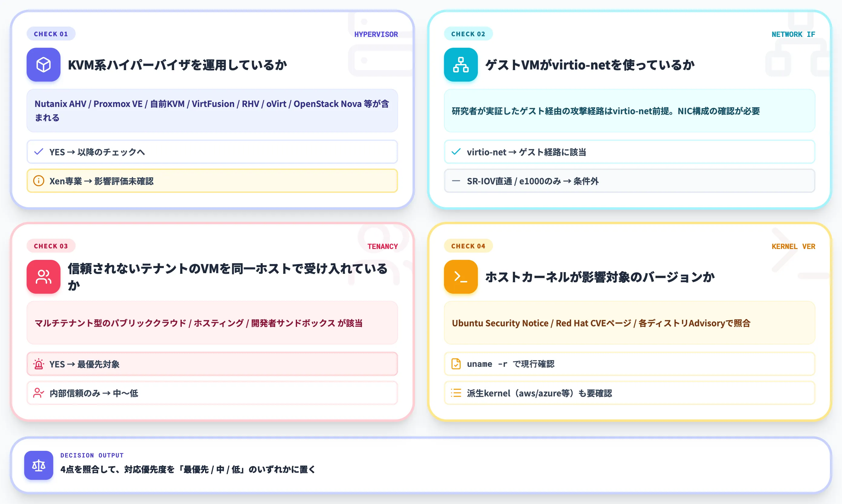The image size is (842, 504).
Task: Click the HYPERVISOR tag label
Action: 376,34
